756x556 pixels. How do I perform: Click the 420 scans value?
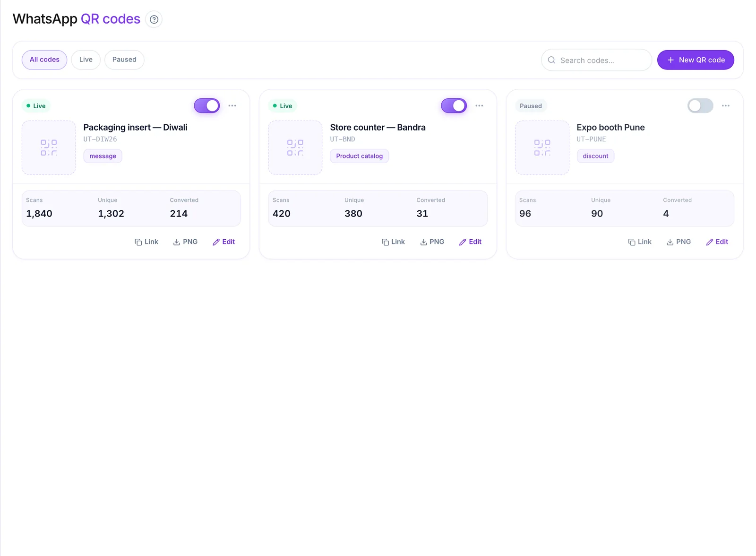click(282, 214)
